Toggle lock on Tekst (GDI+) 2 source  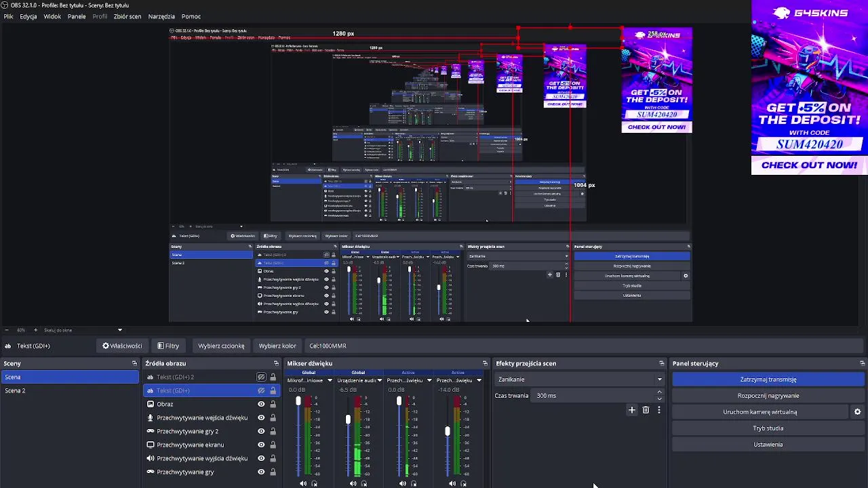click(273, 377)
